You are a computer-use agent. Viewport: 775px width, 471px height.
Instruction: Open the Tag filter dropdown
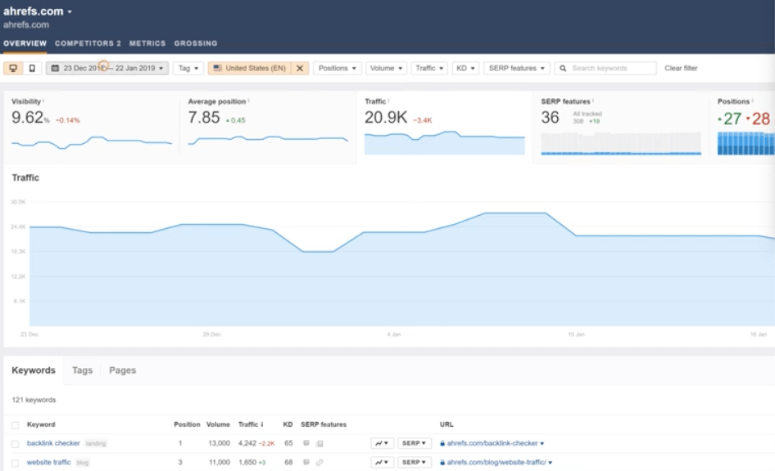(188, 68)
